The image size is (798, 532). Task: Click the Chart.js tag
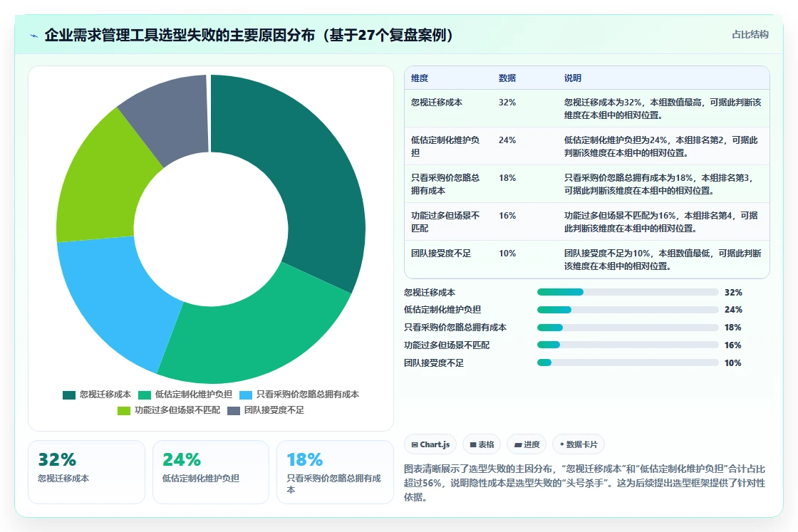pyautogui.click(x=430, y=444)
